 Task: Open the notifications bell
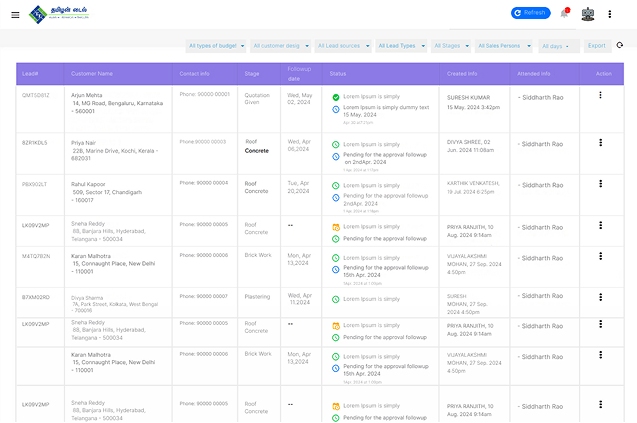click(x=564, y=13)
